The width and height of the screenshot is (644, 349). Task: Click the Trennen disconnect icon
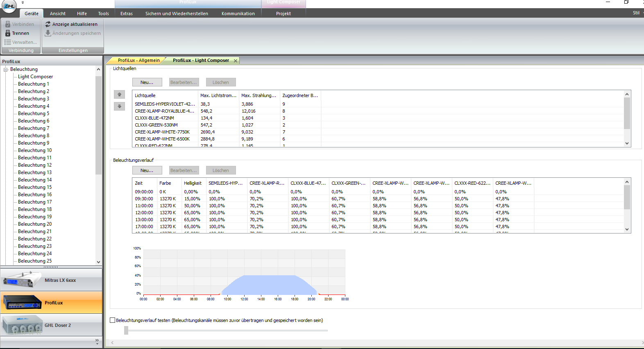click(8, 33)
